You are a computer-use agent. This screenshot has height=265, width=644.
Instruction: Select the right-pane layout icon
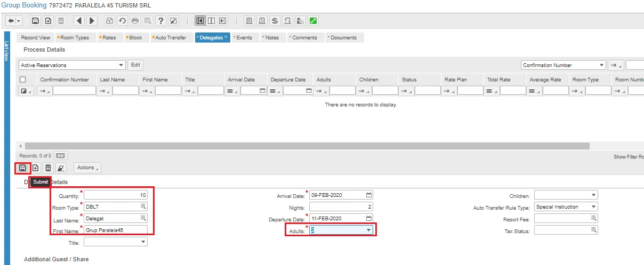[223, 21]
